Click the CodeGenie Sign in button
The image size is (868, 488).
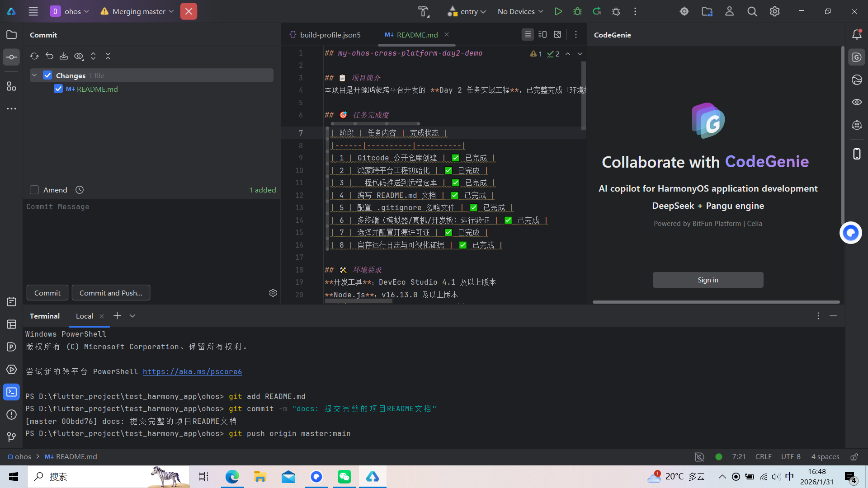click(x=708, y=280)
